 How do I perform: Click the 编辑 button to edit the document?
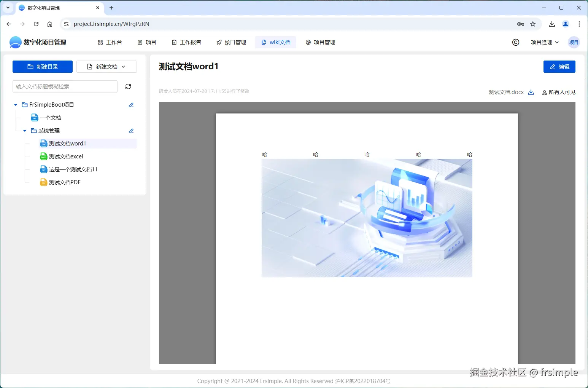(x=559, y=66)
